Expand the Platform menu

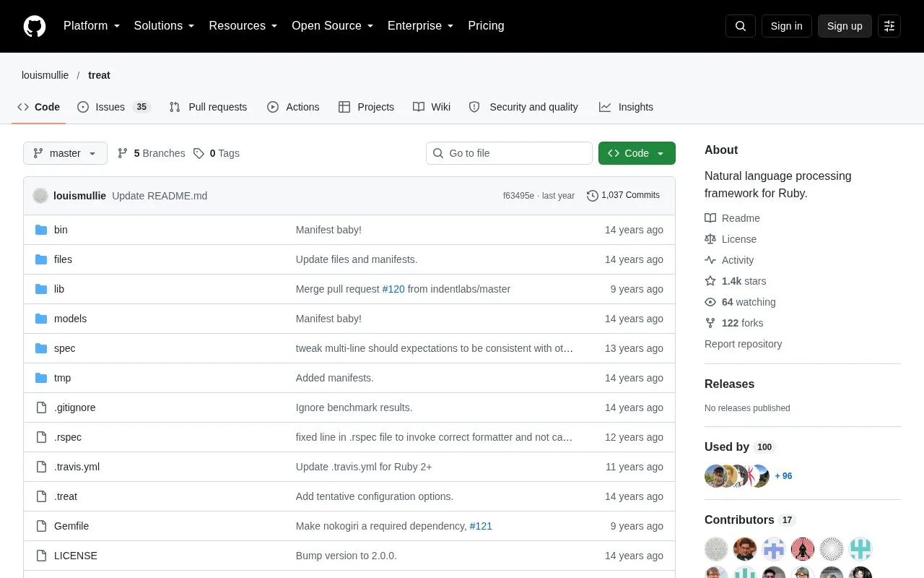click(x=92, y=26)
